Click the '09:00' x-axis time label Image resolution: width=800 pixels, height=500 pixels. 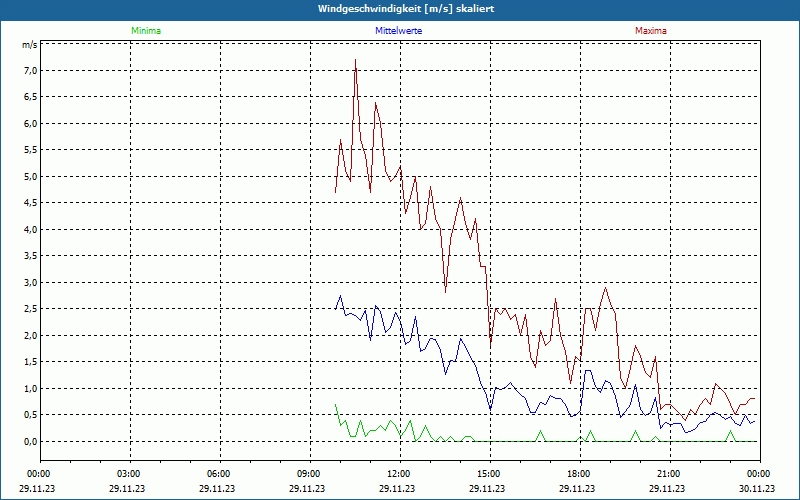click(308, 474)
